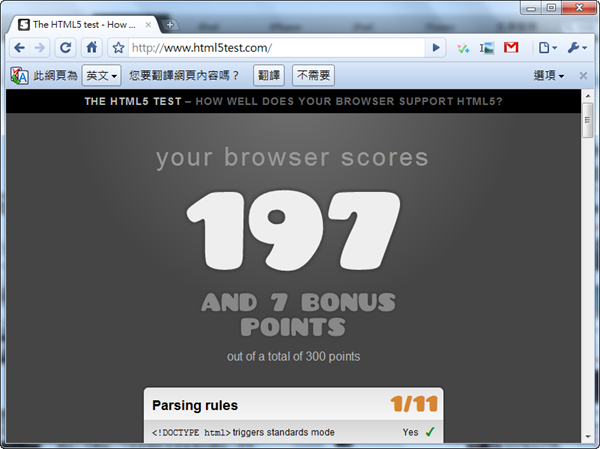Select The HTML5 test tab
Image resolution: width=600 pixels, height=449 pixels.
(83, 25)
